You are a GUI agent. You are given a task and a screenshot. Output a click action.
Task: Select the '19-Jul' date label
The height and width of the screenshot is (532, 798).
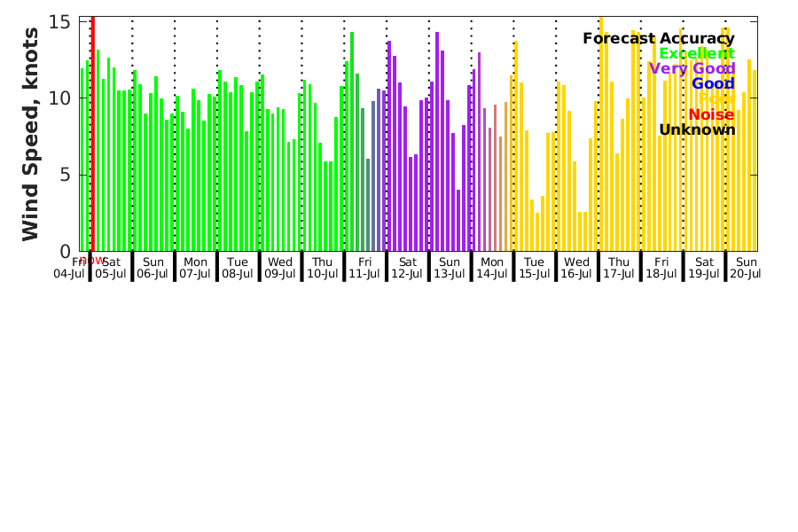704,274
